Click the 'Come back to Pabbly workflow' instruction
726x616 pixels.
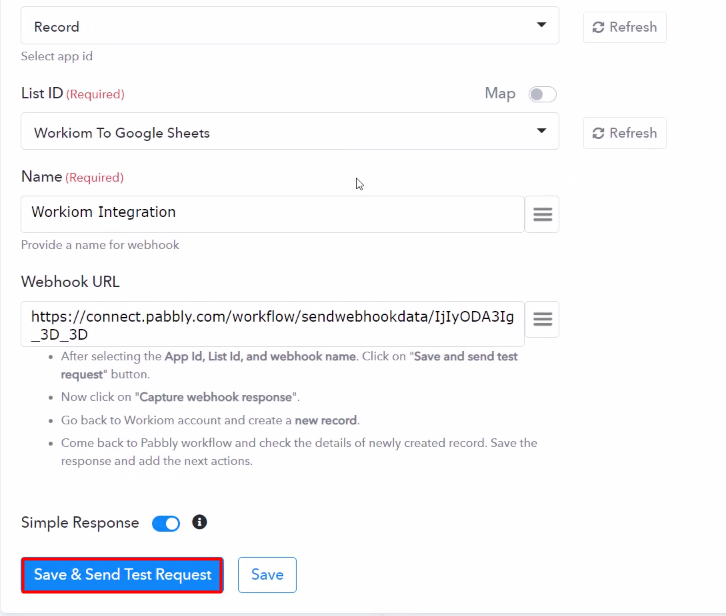coord(299,452)
